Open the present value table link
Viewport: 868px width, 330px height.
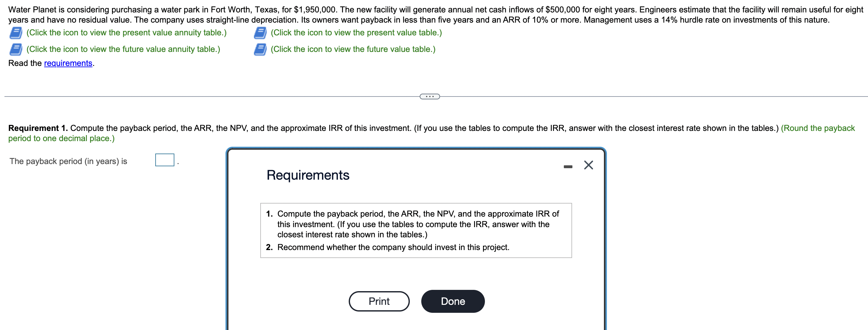[x=355, y=32]
